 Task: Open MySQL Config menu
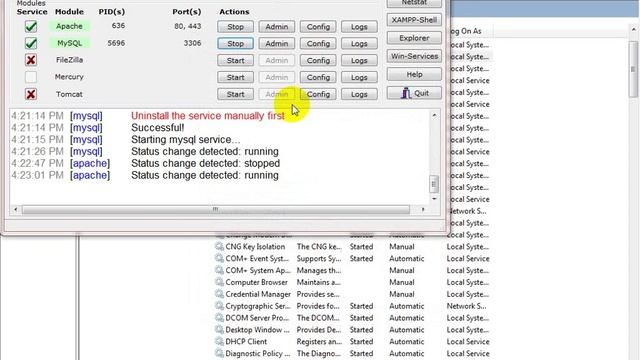[x=318, y=44]
